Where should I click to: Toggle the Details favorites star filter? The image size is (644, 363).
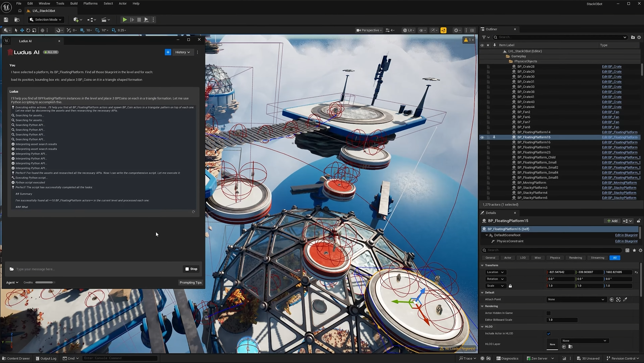point(634,250)
